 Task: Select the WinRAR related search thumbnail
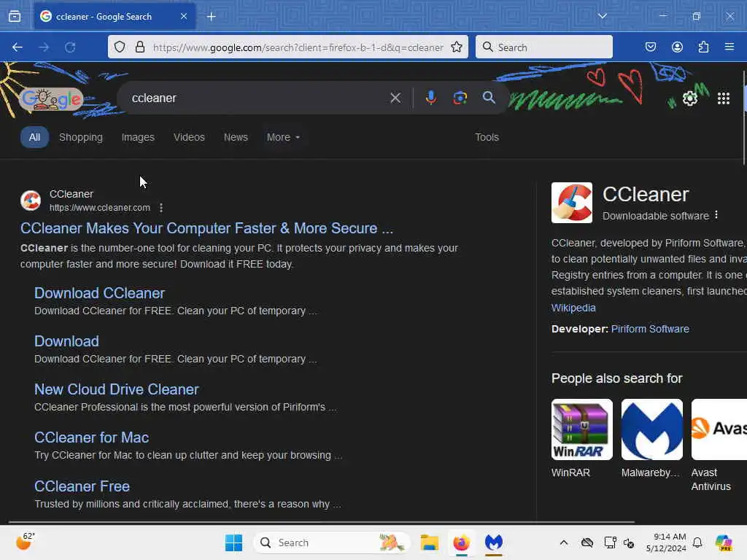[581, 429]
